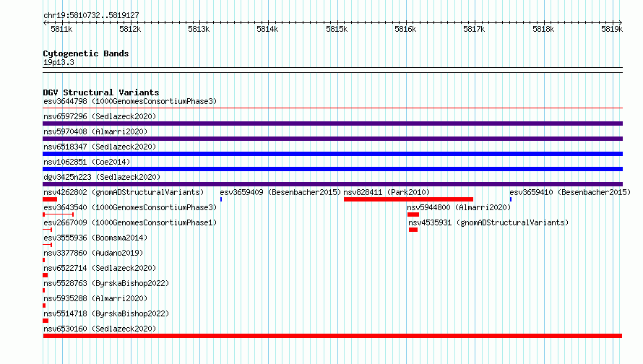This screenshot has width=643, height=364.
Task: Click the esv2667009 red interval glyph
Action: click(48, 230)
